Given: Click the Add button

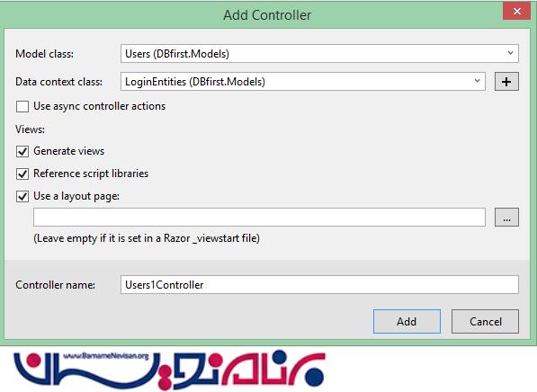Looking at the screenshot, I should 407,322.
